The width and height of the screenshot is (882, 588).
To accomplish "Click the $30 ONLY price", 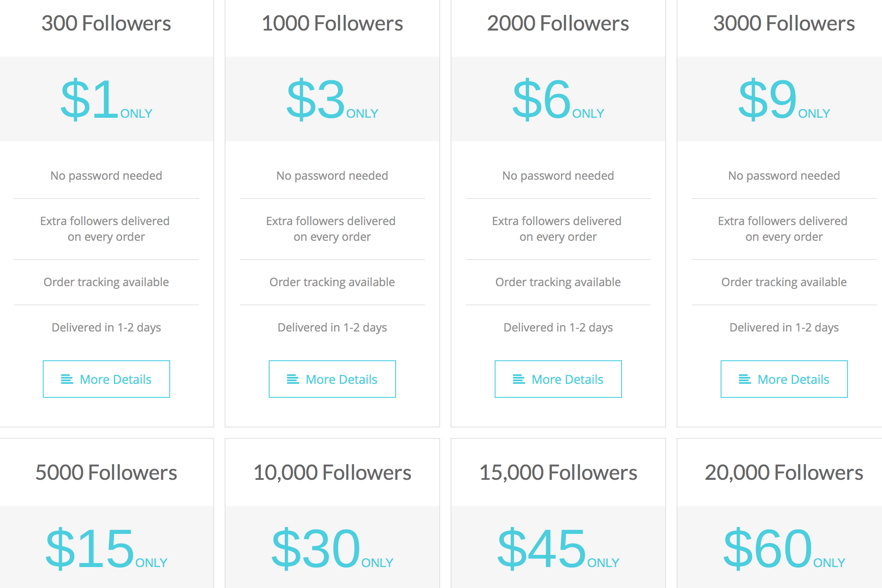I will [332, 549].
